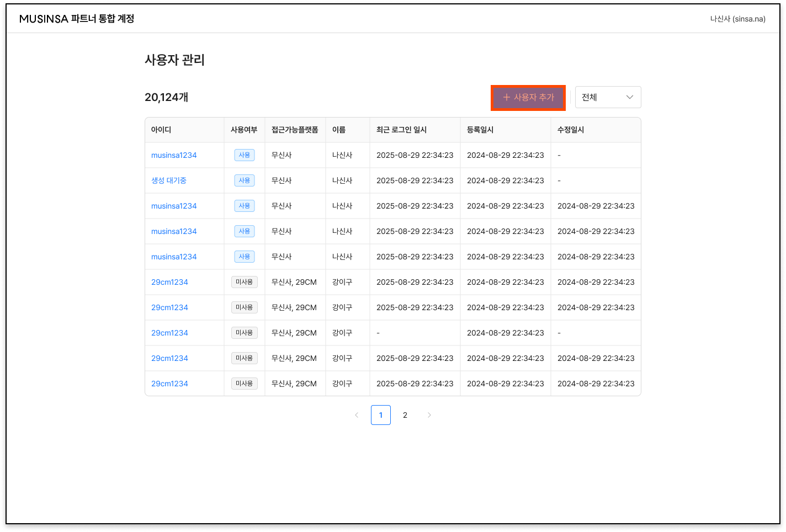The image size is (786, 532).
Task: Click the 나신사 (sinsa.na) account name
Action: (x=737, y=19)
